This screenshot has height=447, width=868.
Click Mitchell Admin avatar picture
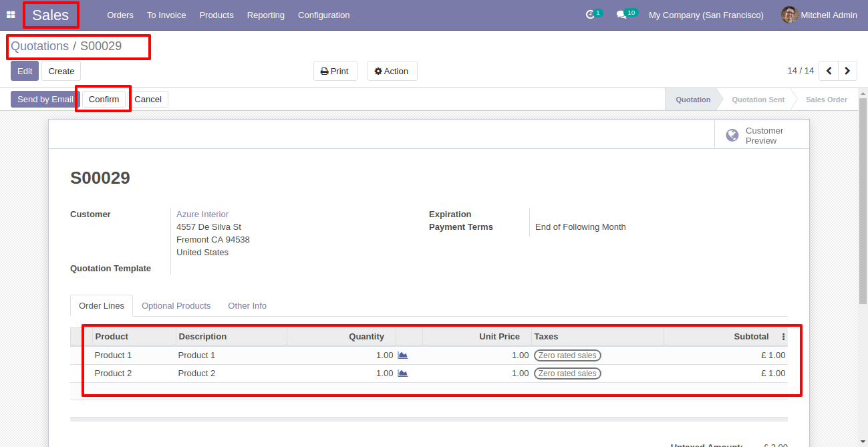tap(790, 15)
